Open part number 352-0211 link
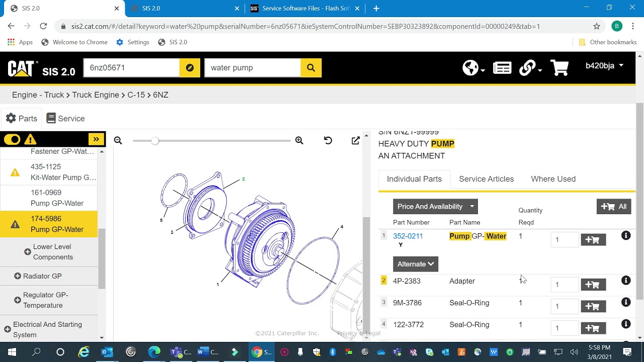 [408, 236]
